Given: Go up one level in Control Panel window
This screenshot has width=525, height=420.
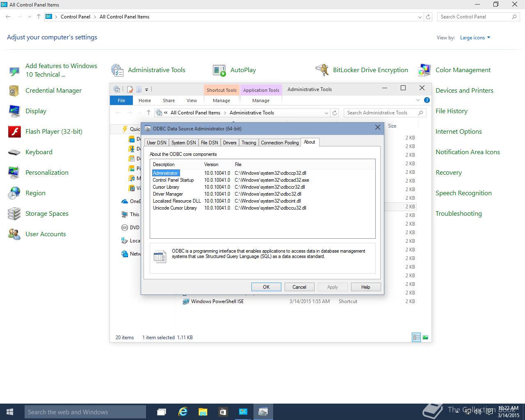Looking at the screenshot, I should [x=39, y=17].
